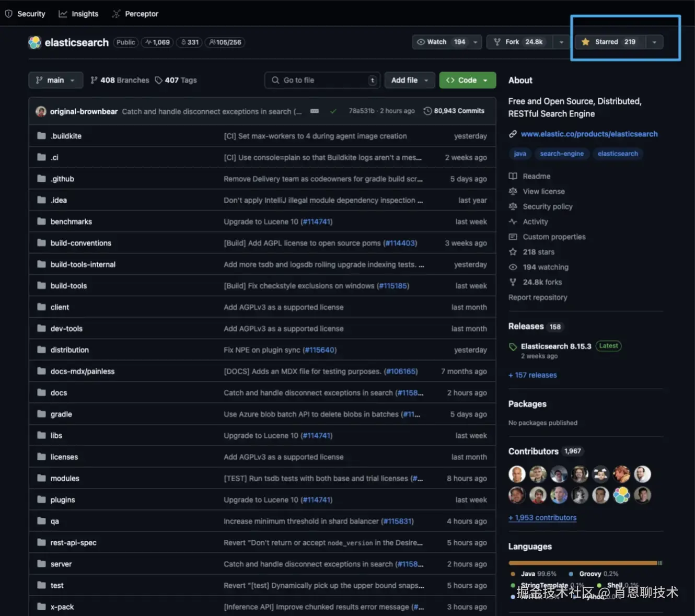Screen dimensions: 695x616
Task: Click the 105/256 people badge
Action: coord(225,42)
